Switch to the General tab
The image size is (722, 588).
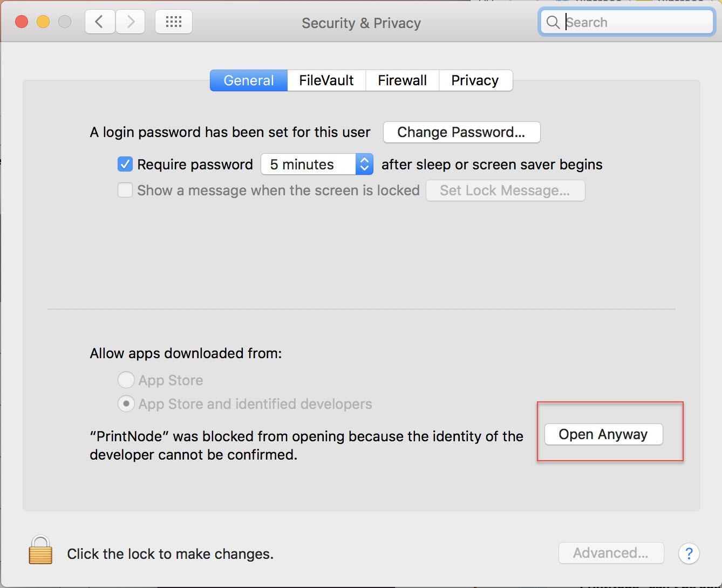click(249, 80)
